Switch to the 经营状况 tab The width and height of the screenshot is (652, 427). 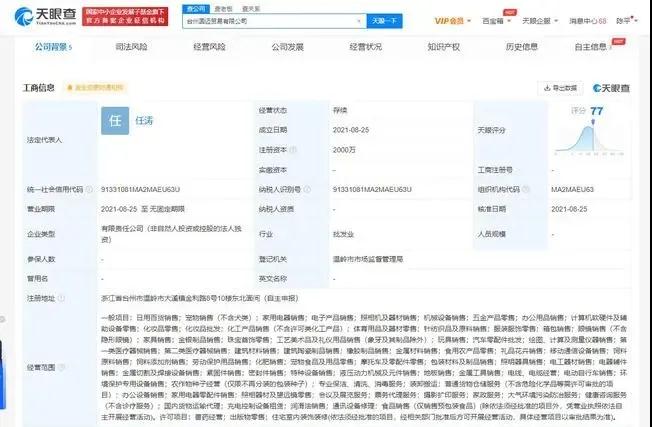pyautogui.click(x=366, y=47)
